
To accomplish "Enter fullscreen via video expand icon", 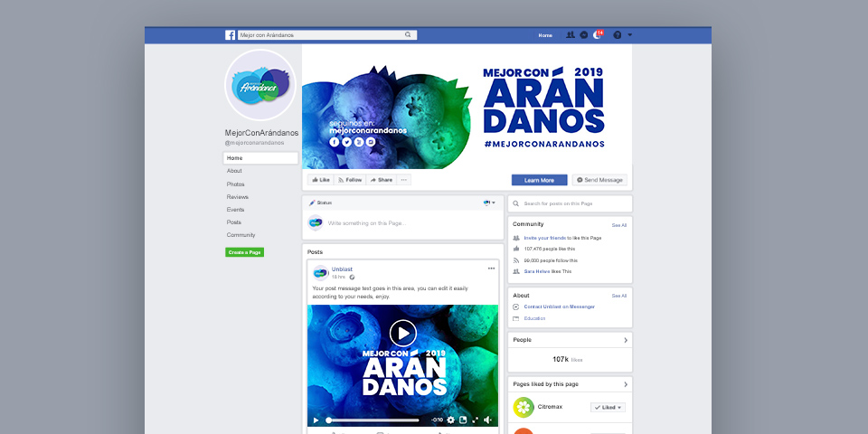I will (x=475, y=420).
